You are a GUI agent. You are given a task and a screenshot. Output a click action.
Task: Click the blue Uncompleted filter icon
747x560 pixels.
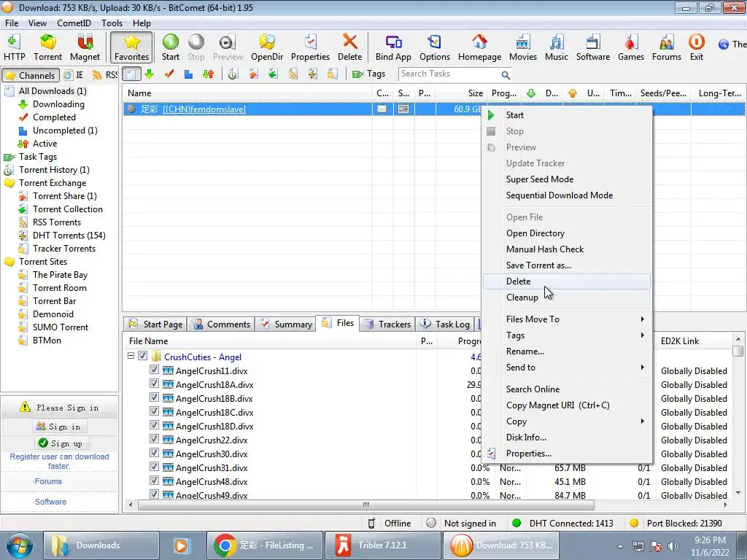coord(189,74)
